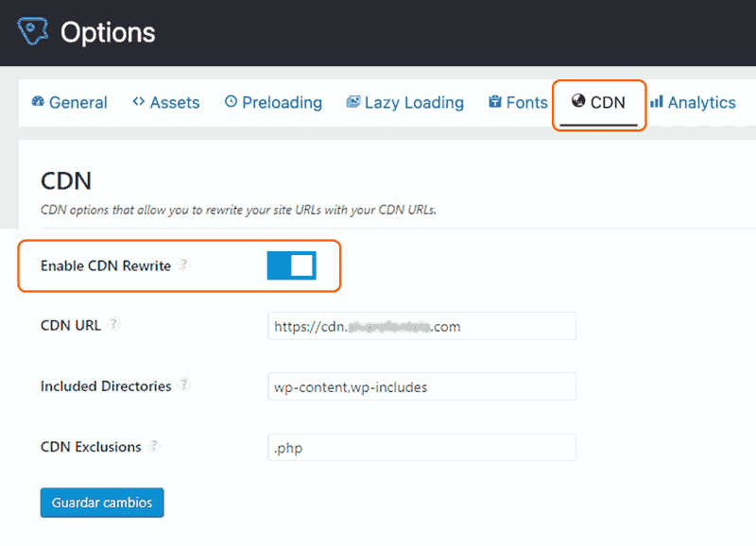Show help tooltip for CDN URL
Image resolution: width=756 pixels, height=546 pixels.
(x=113, y=324)
